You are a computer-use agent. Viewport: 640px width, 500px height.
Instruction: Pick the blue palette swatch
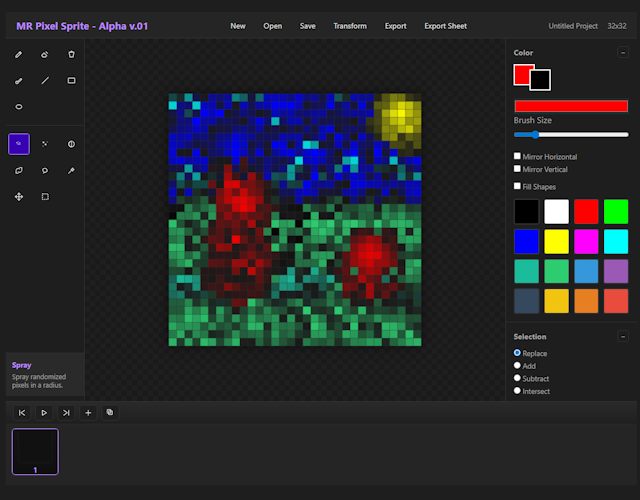click(x=527, y=241)
